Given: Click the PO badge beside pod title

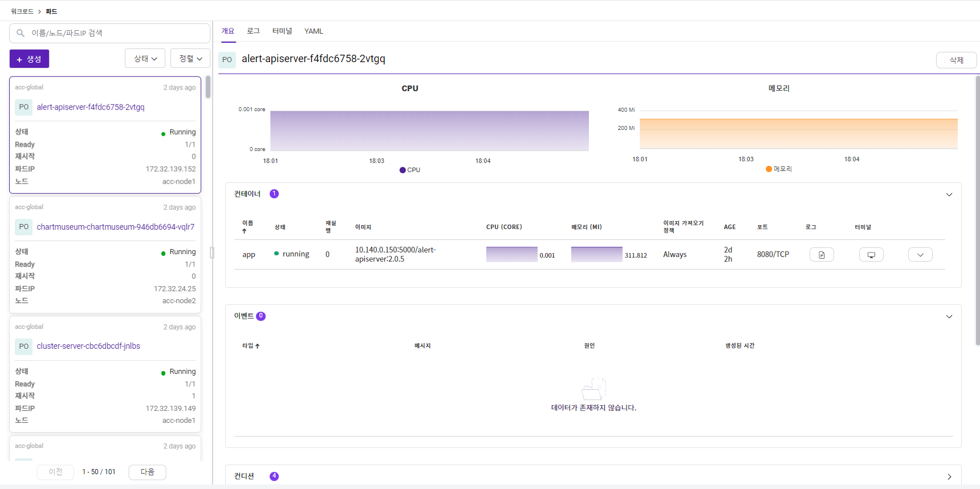Looking at the screenshot, I should click(227, 59).
